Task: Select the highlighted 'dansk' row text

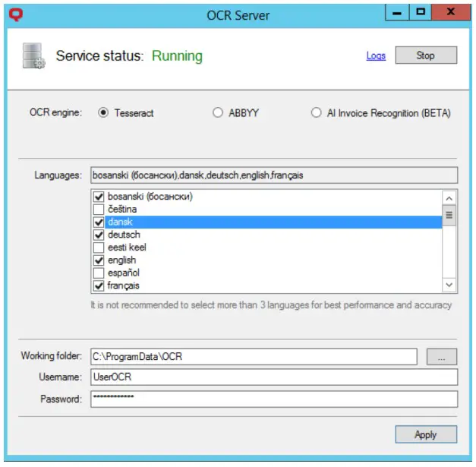Action: (120, 222)
